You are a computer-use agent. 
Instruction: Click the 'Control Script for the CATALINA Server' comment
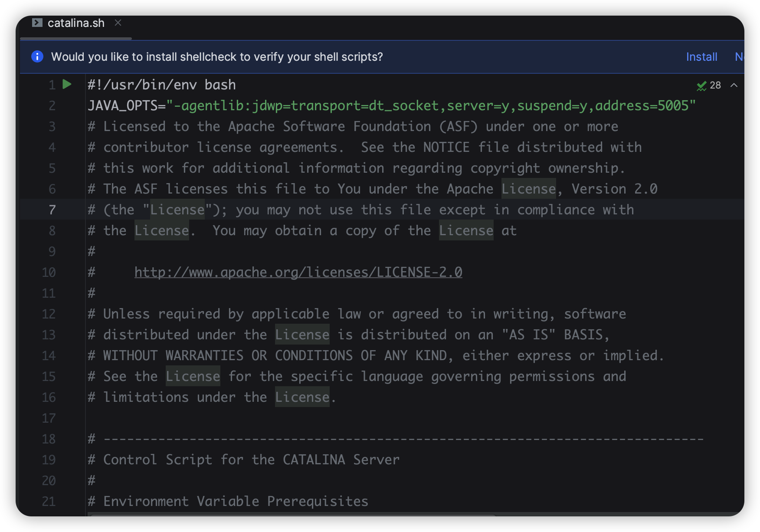[x=251, y=460]
